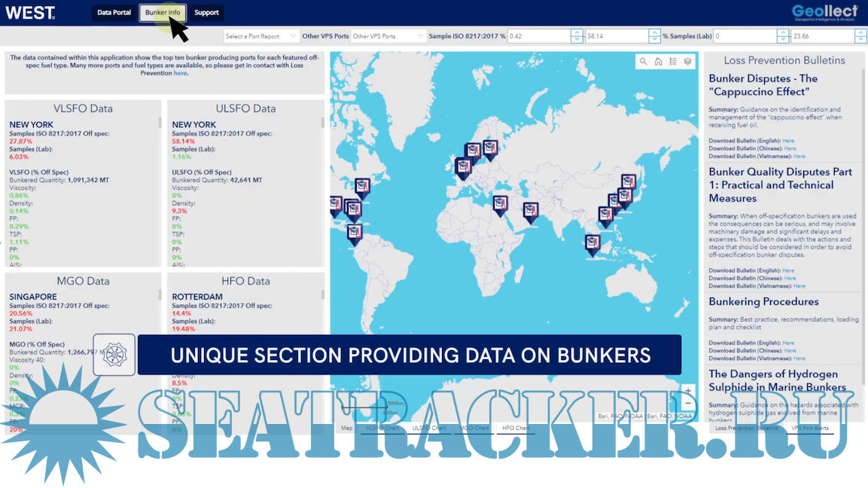
Task: Open the Support tab
Action: [206, 13]
